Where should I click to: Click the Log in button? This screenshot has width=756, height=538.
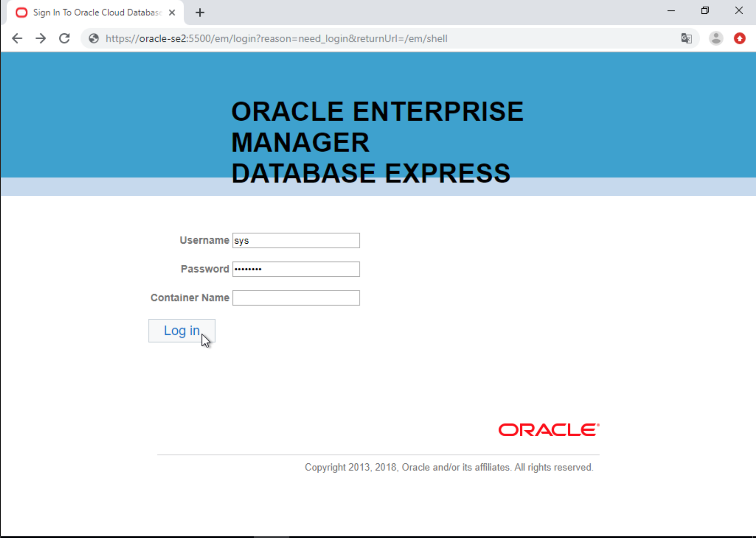coord(182,331)
